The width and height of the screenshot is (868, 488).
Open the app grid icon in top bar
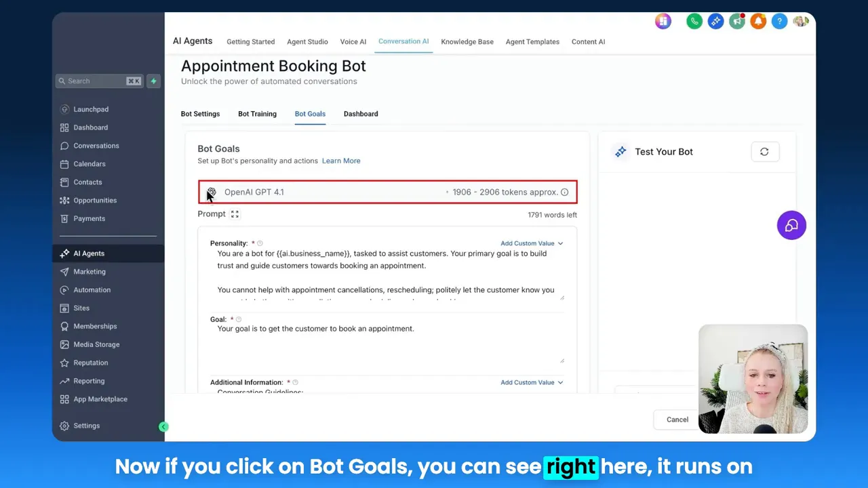[x=663, y=22]
